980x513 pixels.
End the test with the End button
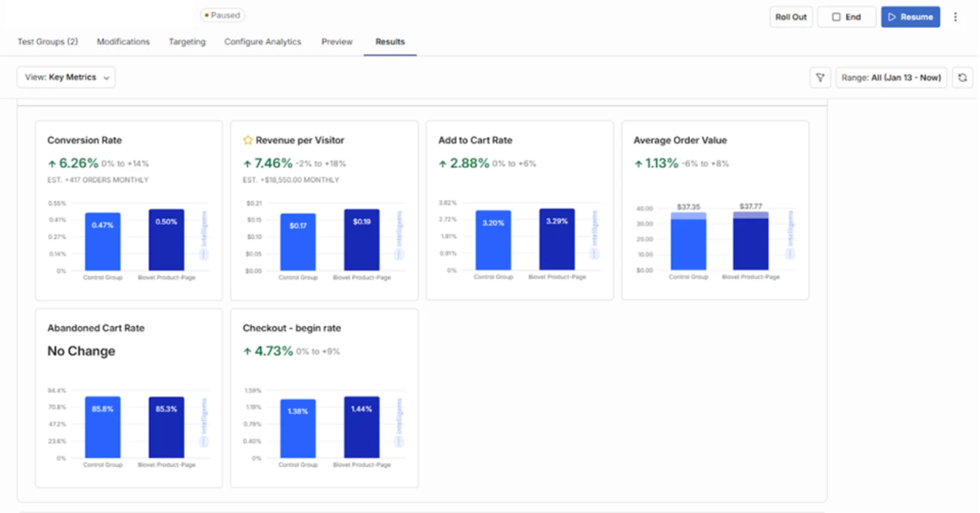coord(847,17)
